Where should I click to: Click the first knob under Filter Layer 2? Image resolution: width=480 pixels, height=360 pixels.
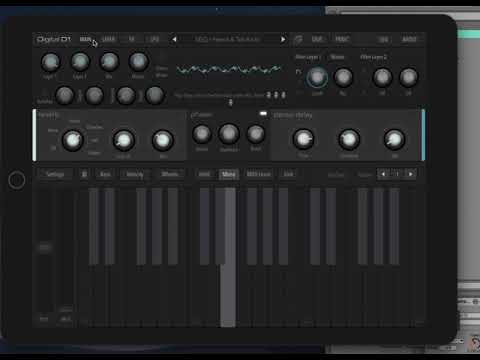coord(382,77)
